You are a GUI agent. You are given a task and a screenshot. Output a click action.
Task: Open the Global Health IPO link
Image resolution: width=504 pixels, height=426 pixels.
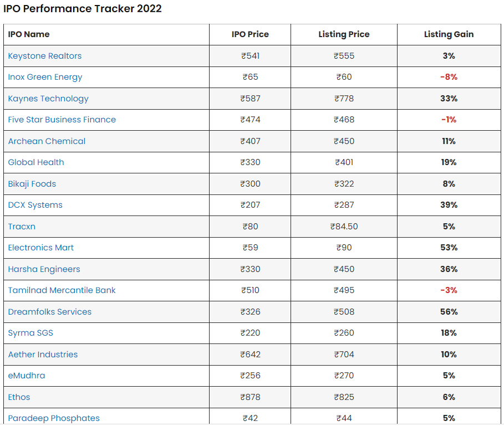(36, 162)
